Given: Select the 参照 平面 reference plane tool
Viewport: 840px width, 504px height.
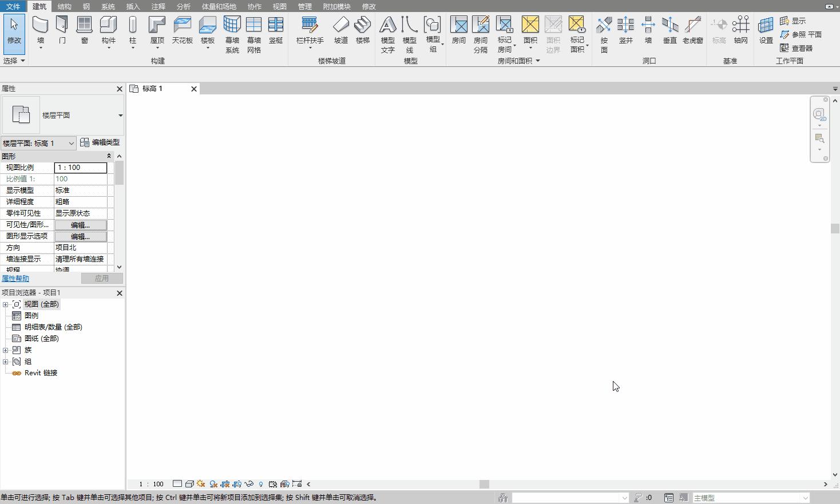Looking at the screenshot, I should [801, 34].
